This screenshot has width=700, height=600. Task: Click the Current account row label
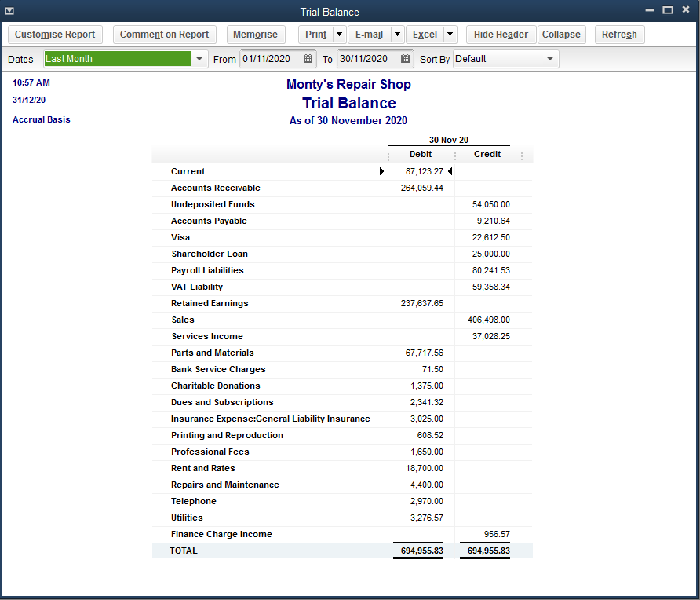188,171
